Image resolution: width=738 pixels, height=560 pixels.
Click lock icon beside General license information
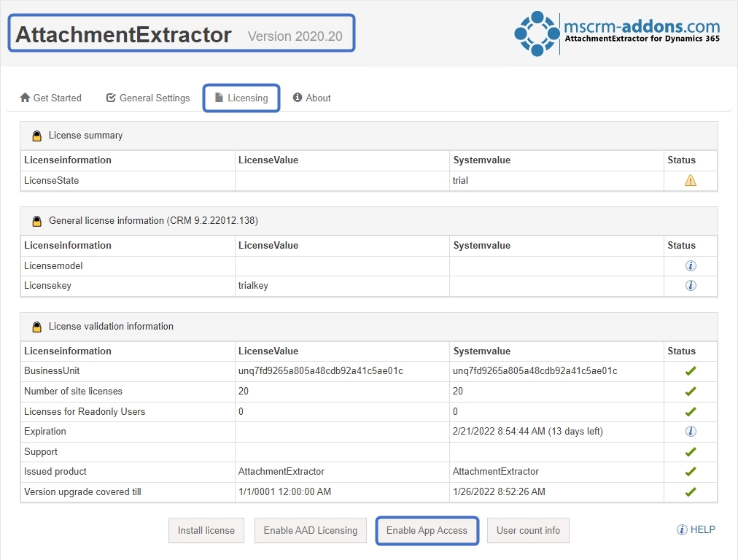point(36,221)
